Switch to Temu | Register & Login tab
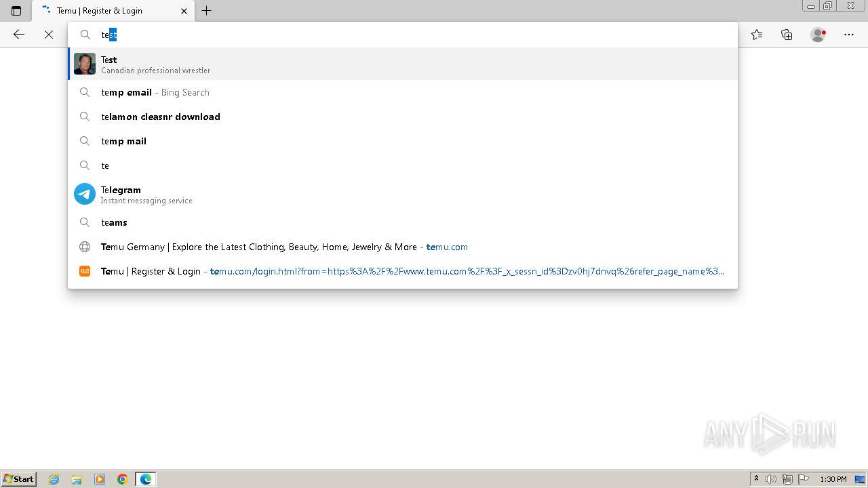 tap(112, 11)
